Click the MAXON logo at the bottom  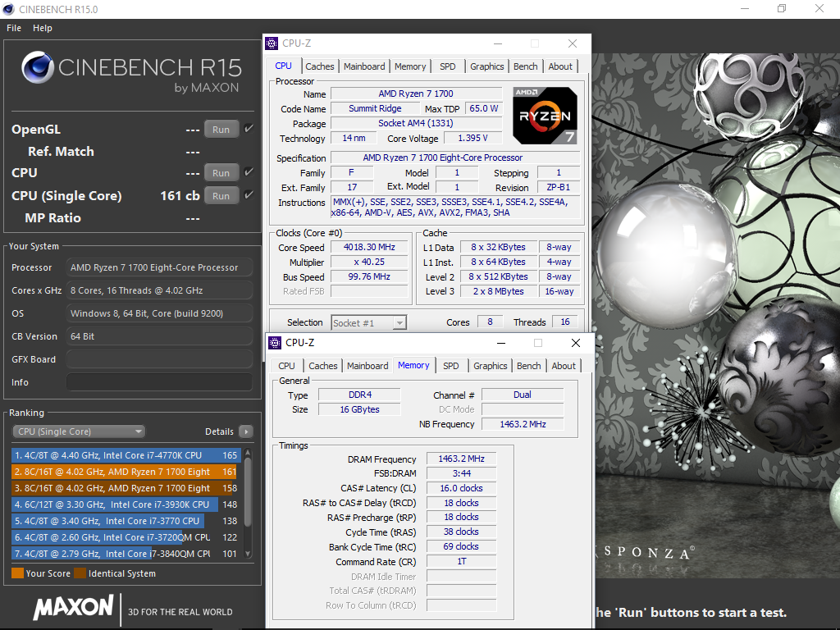coord(73,608)
